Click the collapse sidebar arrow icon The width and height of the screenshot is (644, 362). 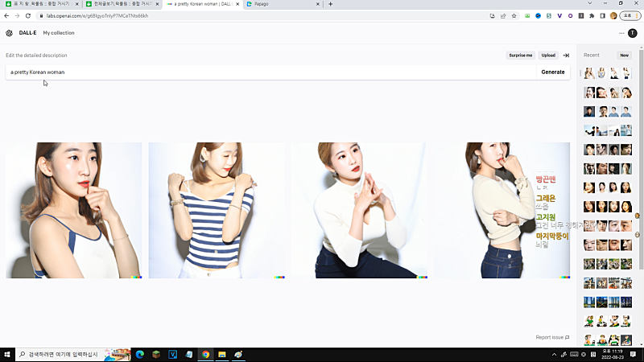(566, 56)
